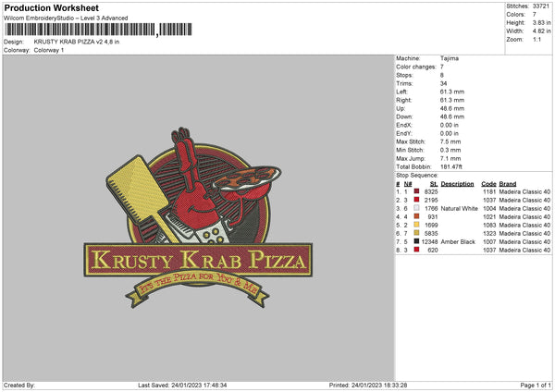Select the red swatch with 2196 stitches
The image size is (555, 392).
click(416, 200)
